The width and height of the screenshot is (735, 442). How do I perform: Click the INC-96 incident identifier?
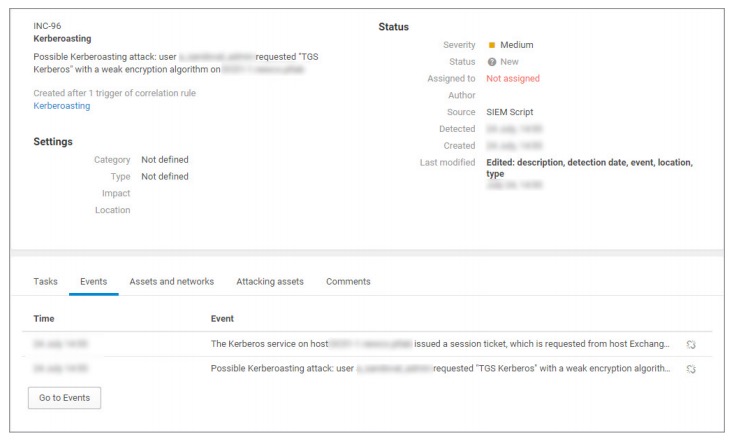pos(49,25)
